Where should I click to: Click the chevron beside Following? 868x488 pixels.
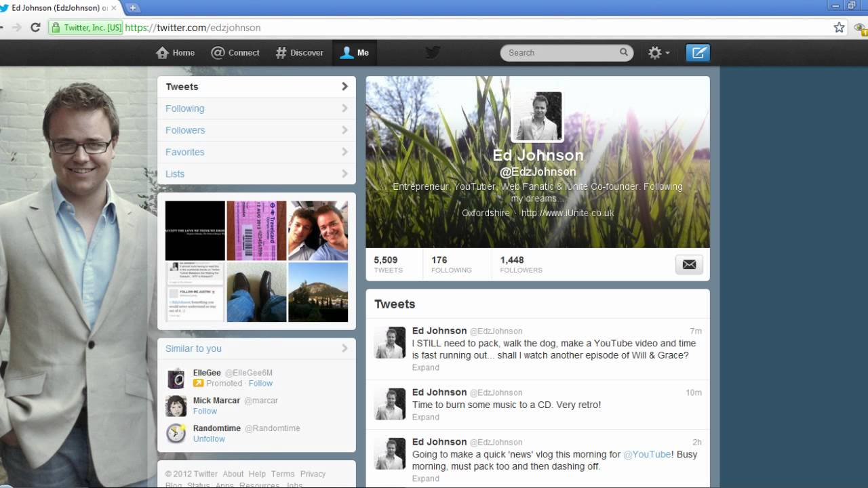click(344, 108)
